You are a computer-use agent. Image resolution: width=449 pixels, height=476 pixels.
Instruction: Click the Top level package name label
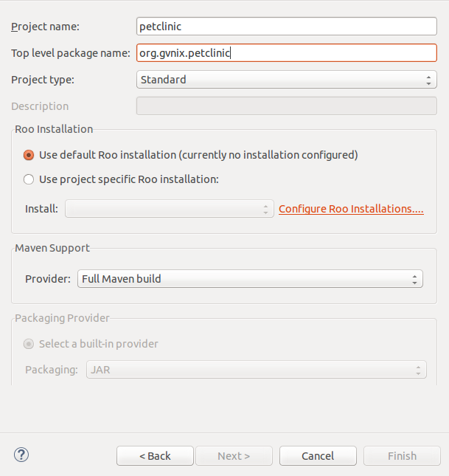point(70,53)
